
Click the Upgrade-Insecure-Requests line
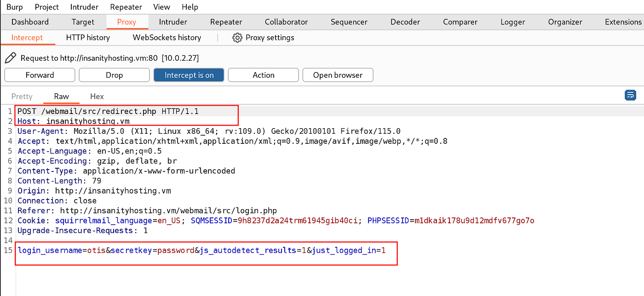click(x=83, y=230)
